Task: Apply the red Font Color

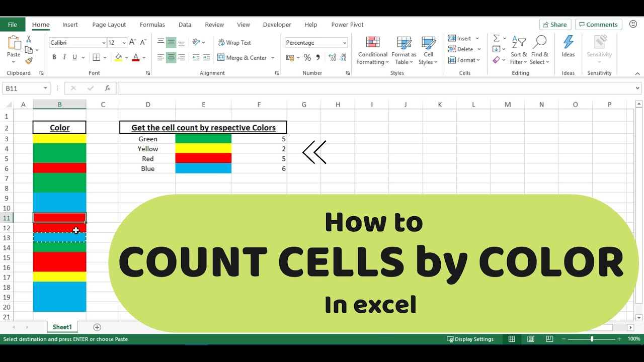Action: tap(135, 57)
